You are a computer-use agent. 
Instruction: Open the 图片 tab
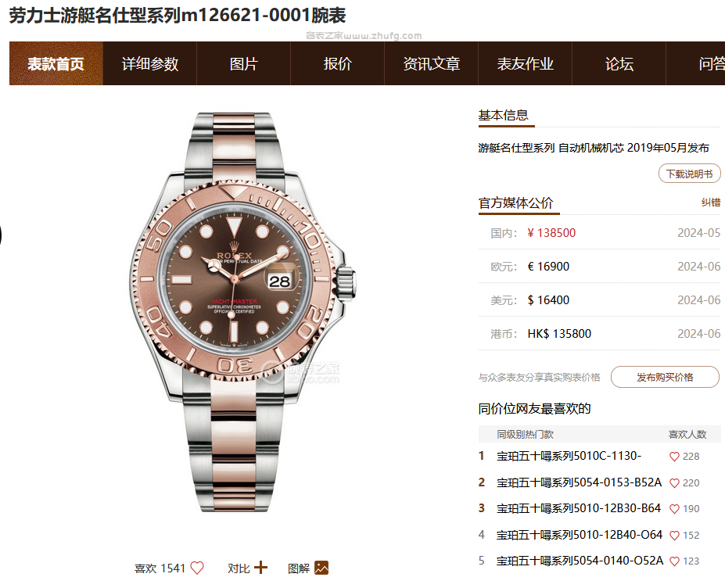click(x=244, y=63)
